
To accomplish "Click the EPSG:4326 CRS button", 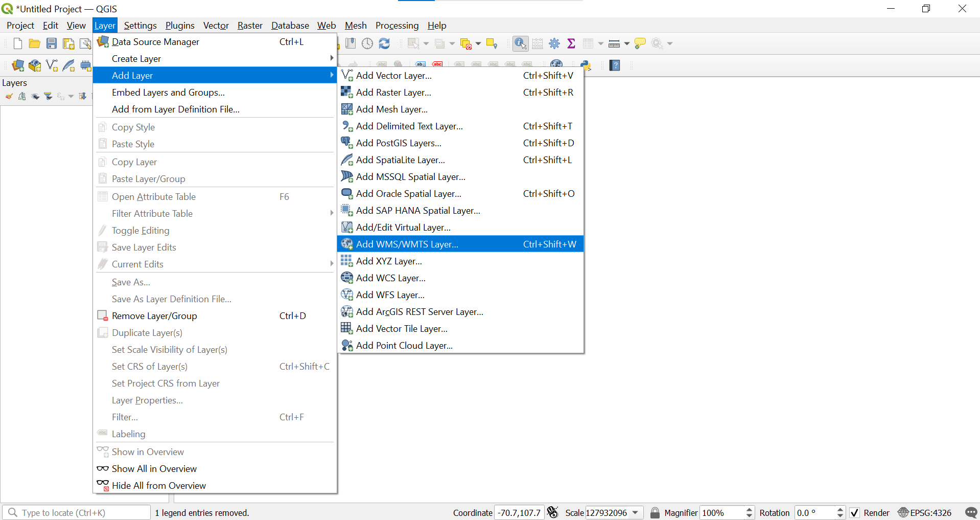I will click(925, 513).
